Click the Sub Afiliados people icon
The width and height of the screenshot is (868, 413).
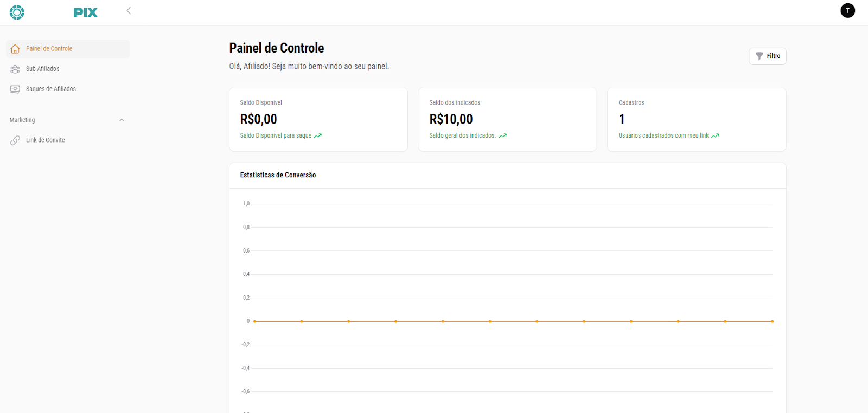(15, 69)
